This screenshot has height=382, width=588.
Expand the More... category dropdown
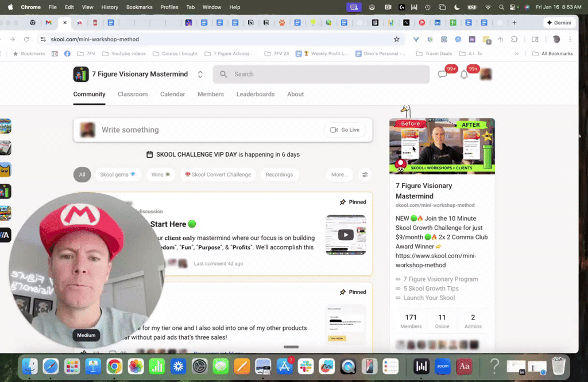click(x=339, y=174)
